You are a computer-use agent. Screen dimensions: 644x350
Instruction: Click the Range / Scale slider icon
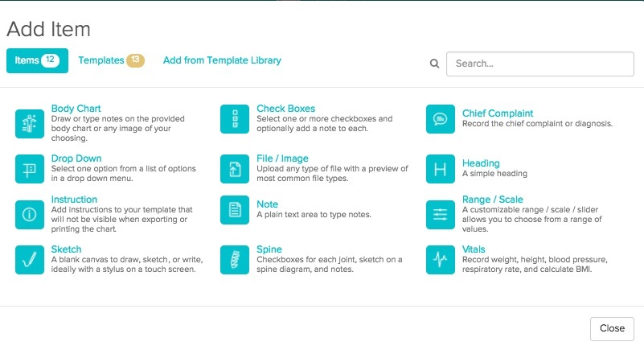(441, 214)
